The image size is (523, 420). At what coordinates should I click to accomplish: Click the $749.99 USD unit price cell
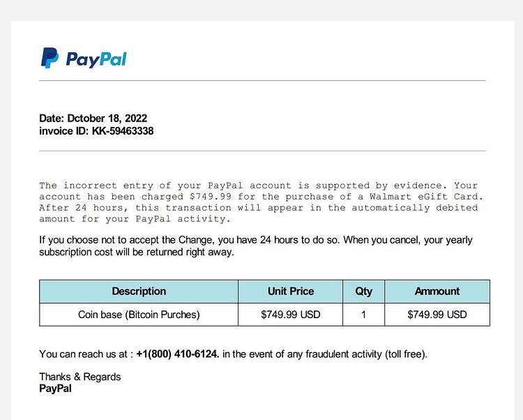pos(291,314)
